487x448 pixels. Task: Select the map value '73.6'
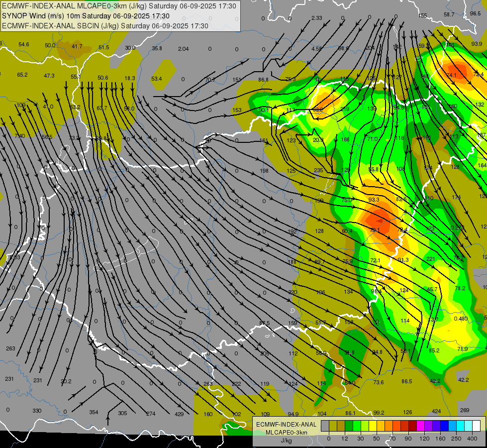378,382
